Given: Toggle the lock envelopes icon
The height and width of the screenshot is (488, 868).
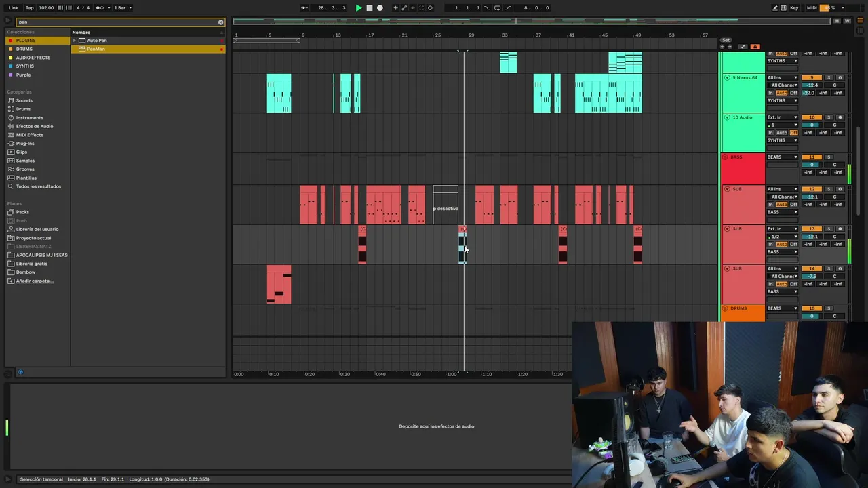Looking at the screenshot, I should click(x=755, y=47).
